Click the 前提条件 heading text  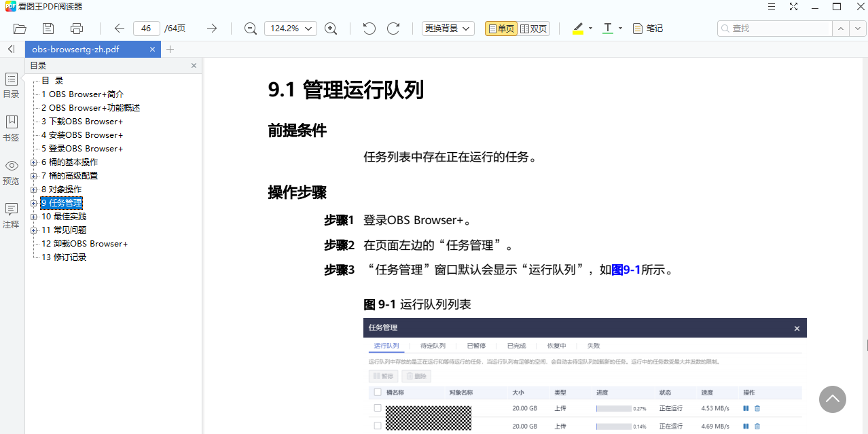tap(297, 131)
